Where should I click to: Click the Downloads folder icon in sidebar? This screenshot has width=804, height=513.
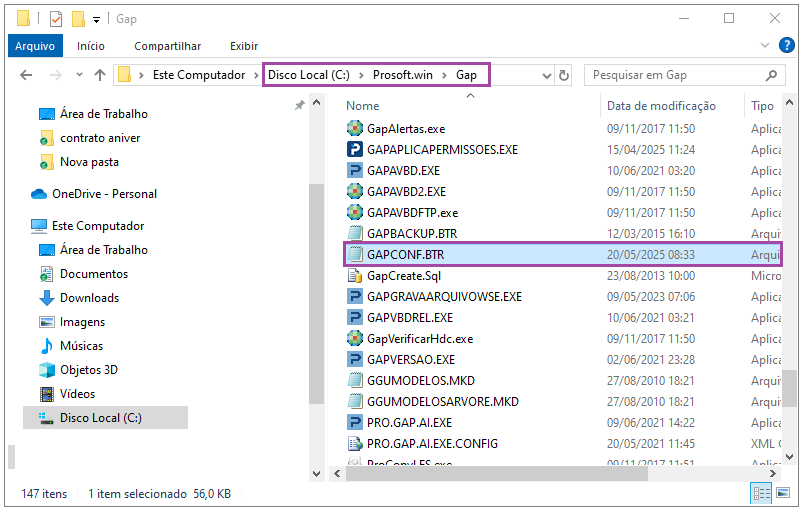[x=46, y=298]
